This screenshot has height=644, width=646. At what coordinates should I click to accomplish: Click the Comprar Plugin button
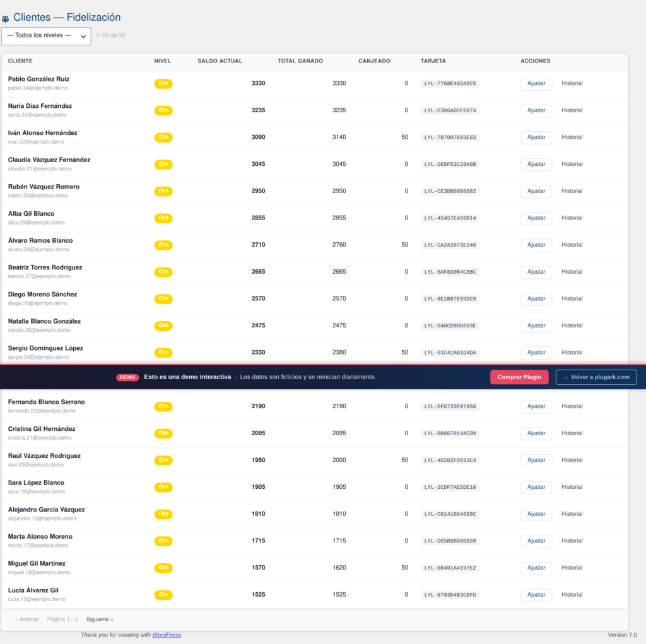coord(519,377)
